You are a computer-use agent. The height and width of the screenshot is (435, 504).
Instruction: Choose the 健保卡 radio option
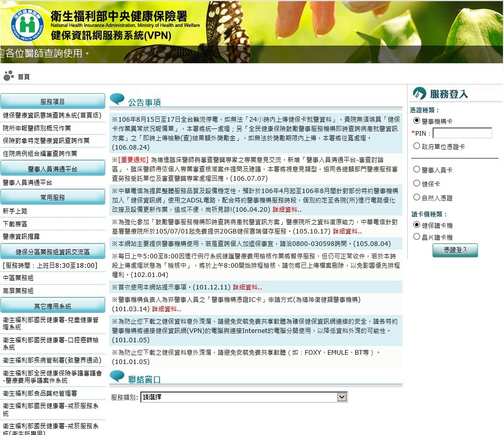416,183
